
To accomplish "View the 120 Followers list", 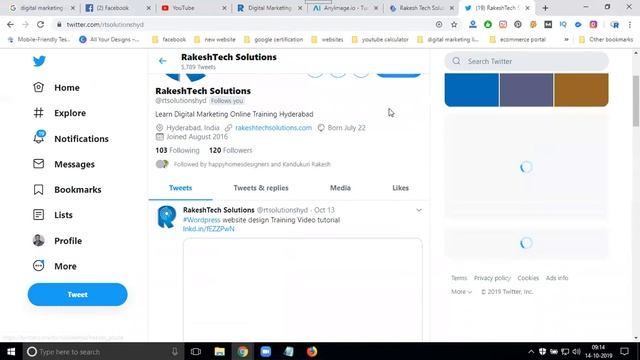I will 231,150.
